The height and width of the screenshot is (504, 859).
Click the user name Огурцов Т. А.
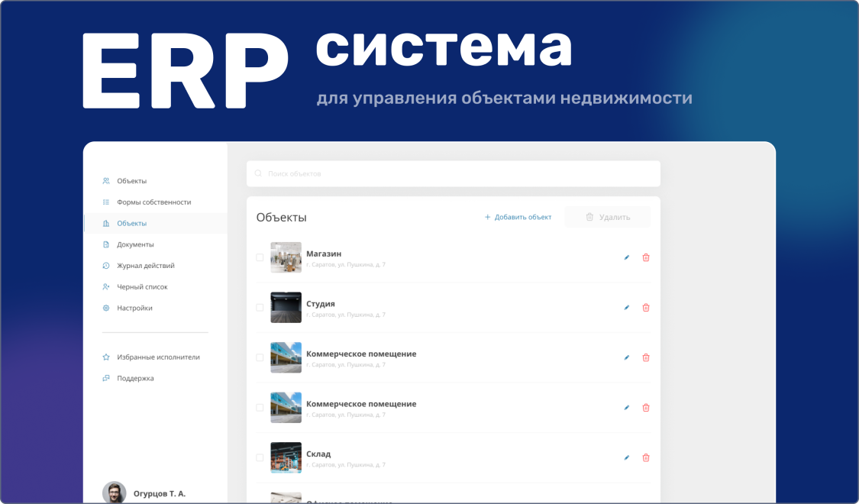[x=160, y=493]
